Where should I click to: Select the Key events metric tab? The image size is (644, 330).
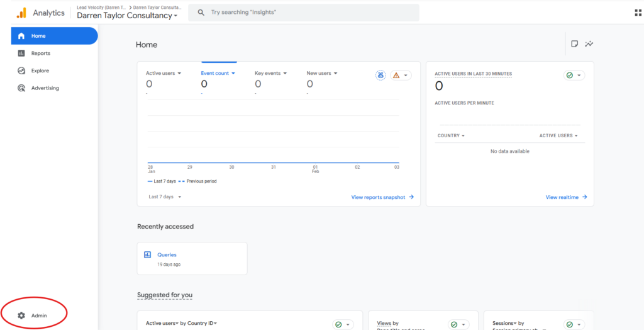point(270,74)
